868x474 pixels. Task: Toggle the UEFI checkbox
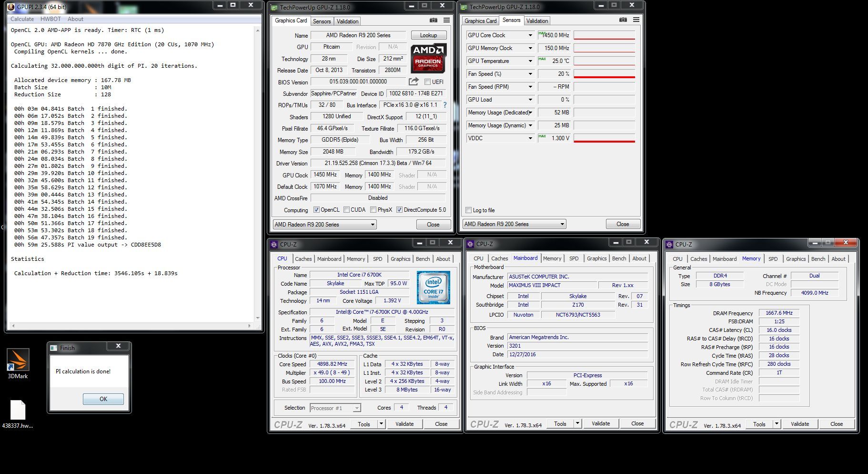[x=427, y=82]
